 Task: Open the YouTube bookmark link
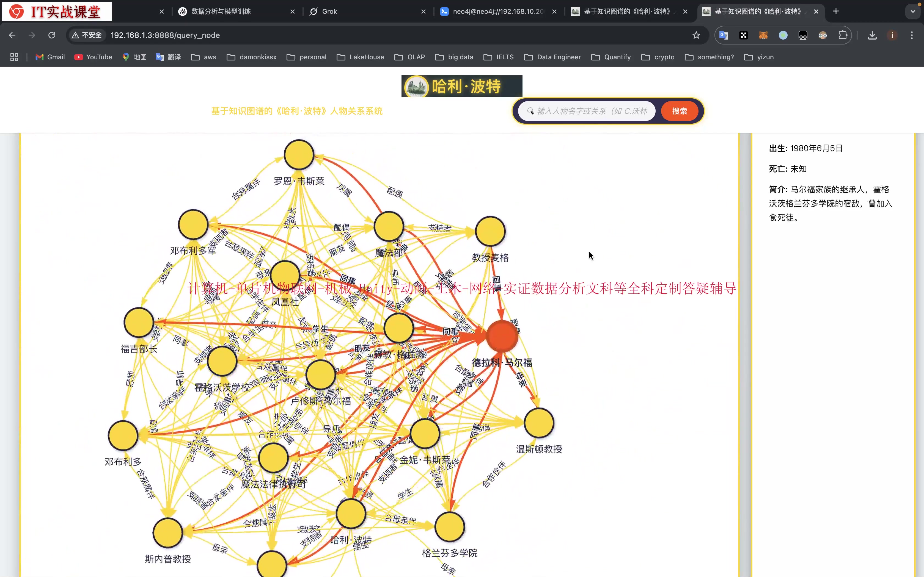tap(93, 57)
